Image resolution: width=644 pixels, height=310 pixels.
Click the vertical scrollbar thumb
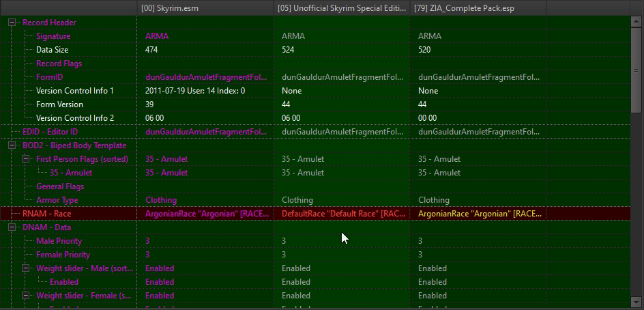coord(636,69)
